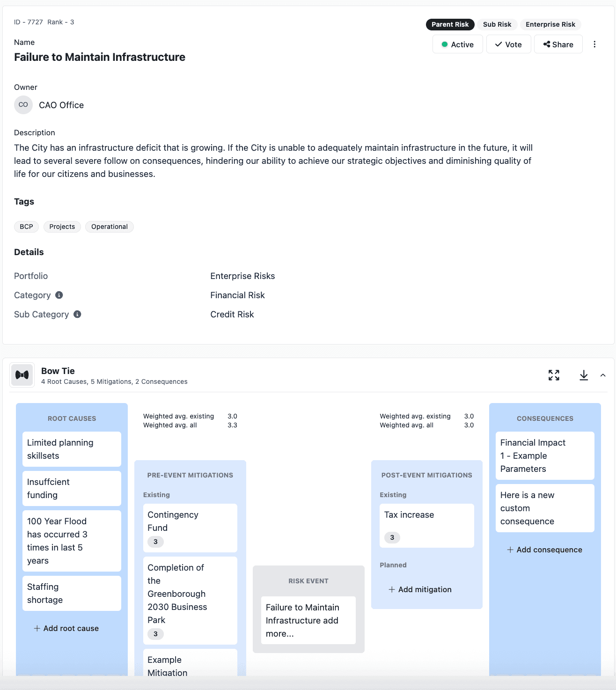Select the Projects tag
Viewport: 616px width, 690px height.
point(62,227)
